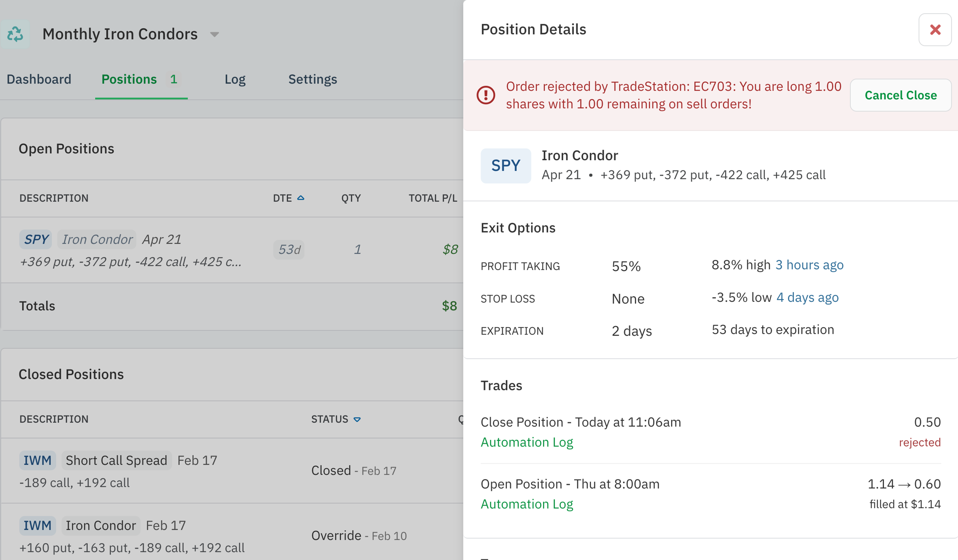
Task: Click the positions count badge showing 1
Action: pos(173,79)
